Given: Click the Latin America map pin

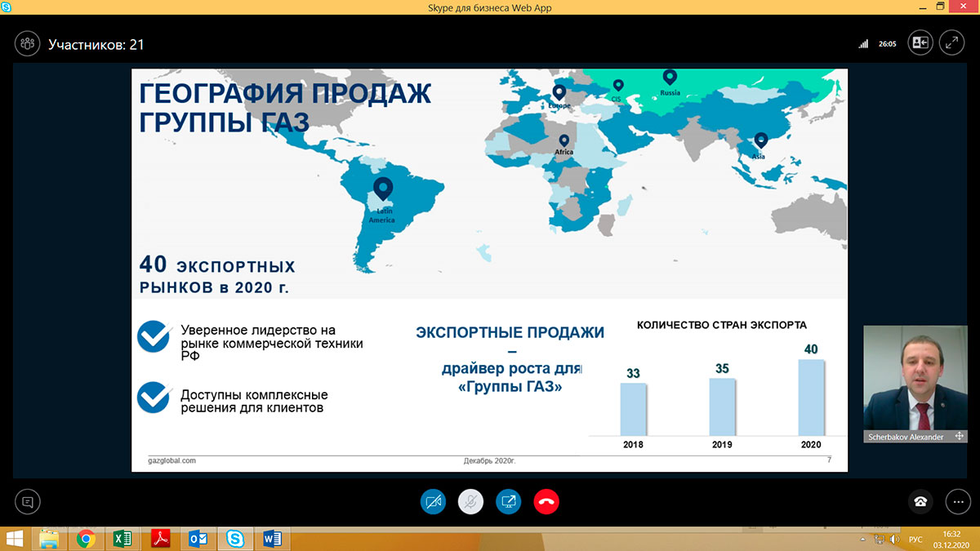Looking at the screenshot, I should tap(382, 191).
